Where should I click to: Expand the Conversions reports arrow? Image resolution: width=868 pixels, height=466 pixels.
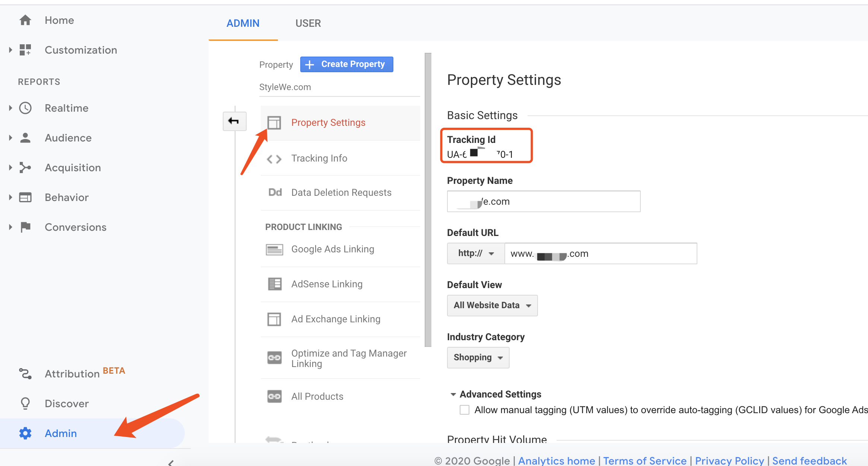click(x=10, y=227)
